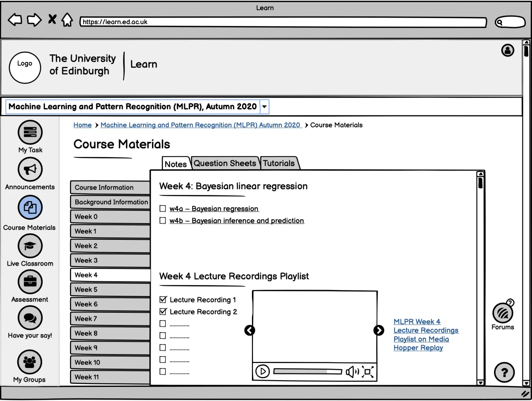Open My Task sidebar icon

pyautogui.click(x=30, y=132)
